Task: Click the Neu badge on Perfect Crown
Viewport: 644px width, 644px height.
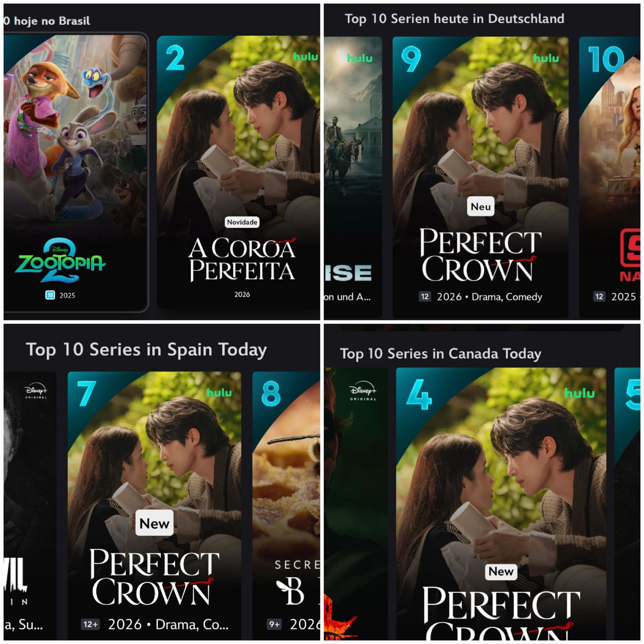Action: click(481, 207)
